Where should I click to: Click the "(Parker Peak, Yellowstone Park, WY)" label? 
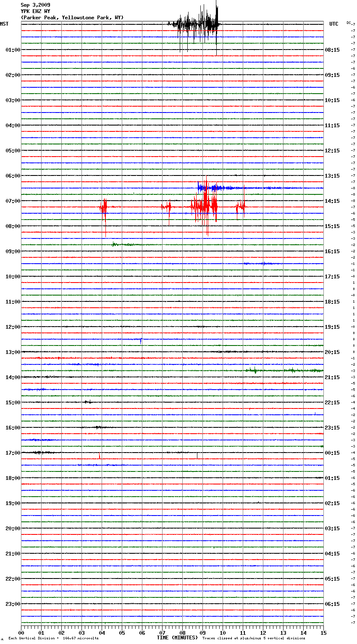72,18
